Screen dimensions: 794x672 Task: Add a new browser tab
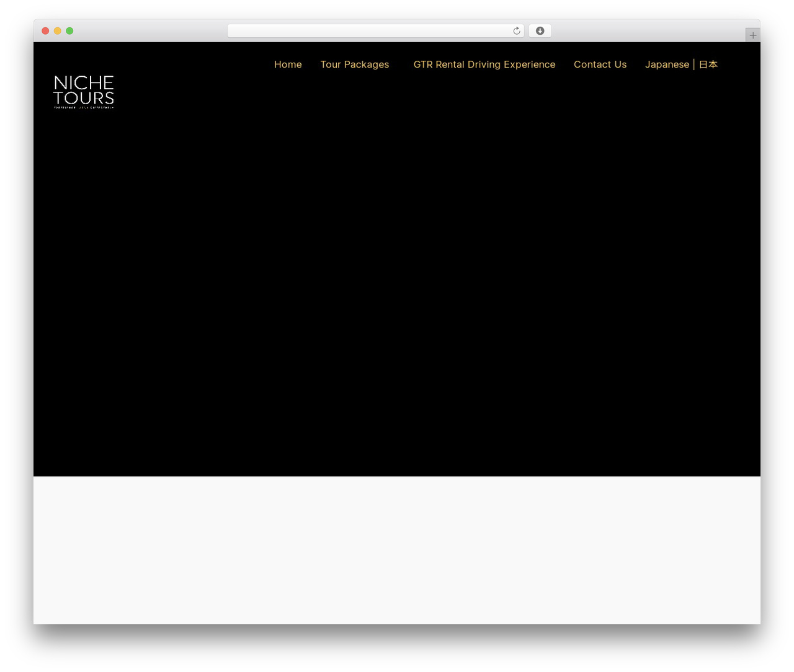752,35
